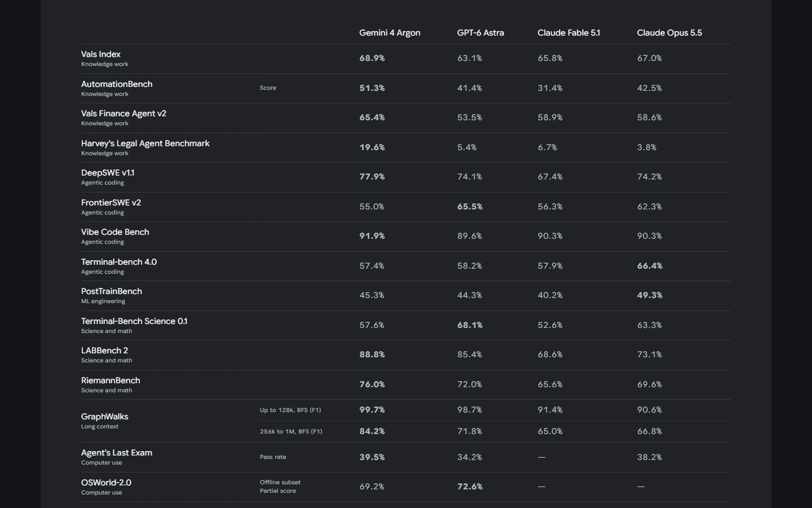The width and height of the screenshot is (812, 508).
Task: Click the Vals Finance Agent v2 label
Action: 123,113
